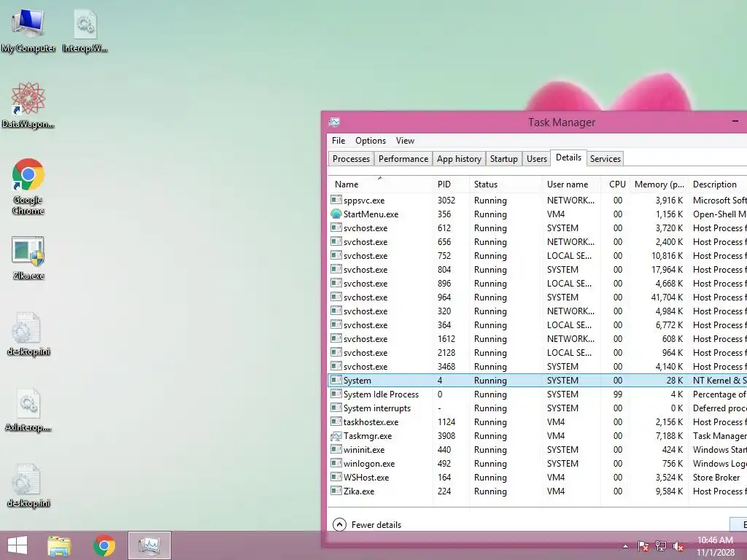Open the Interop.W... file on desktop
747x560 pixels.
click(85, 29)
